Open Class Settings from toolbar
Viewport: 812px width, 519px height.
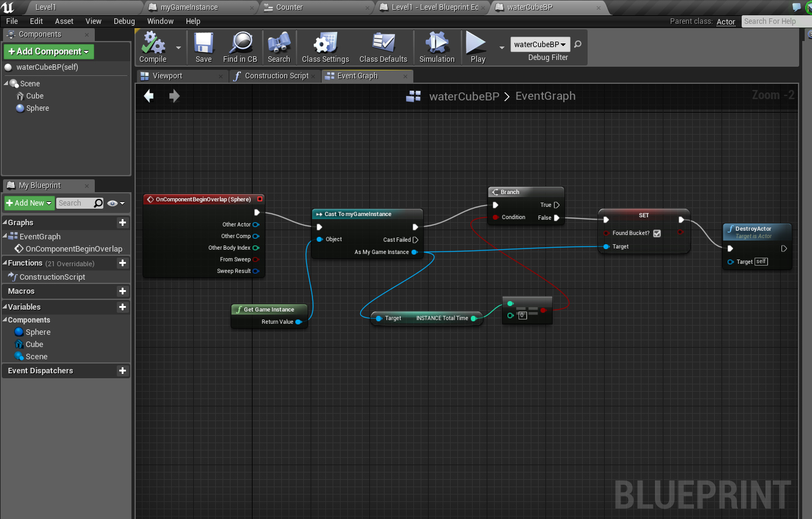point(325,44)
